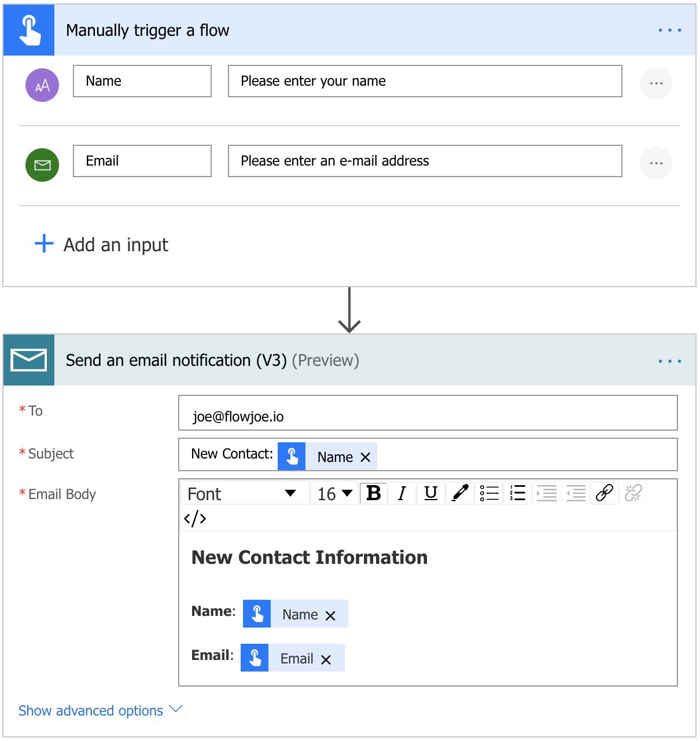Switch to HTML code view
The image size is (700, 741).
195,518
